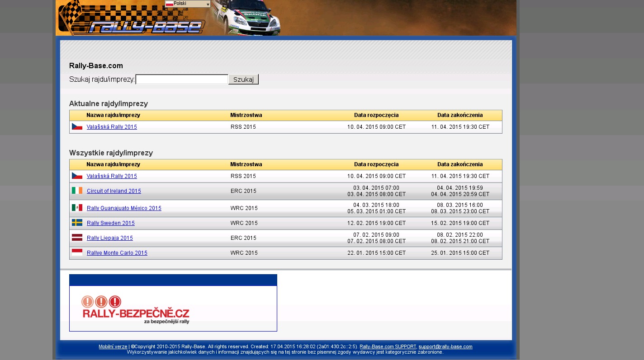This screenshot has height=360, width=644.
Task: Click support@rally-base.com email link
Action: (445, 347)
